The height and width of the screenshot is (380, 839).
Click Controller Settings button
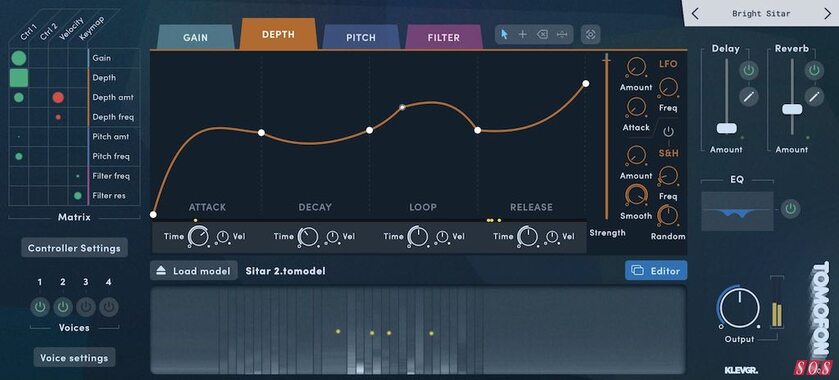pyautogui.click(x=74, y=248)
